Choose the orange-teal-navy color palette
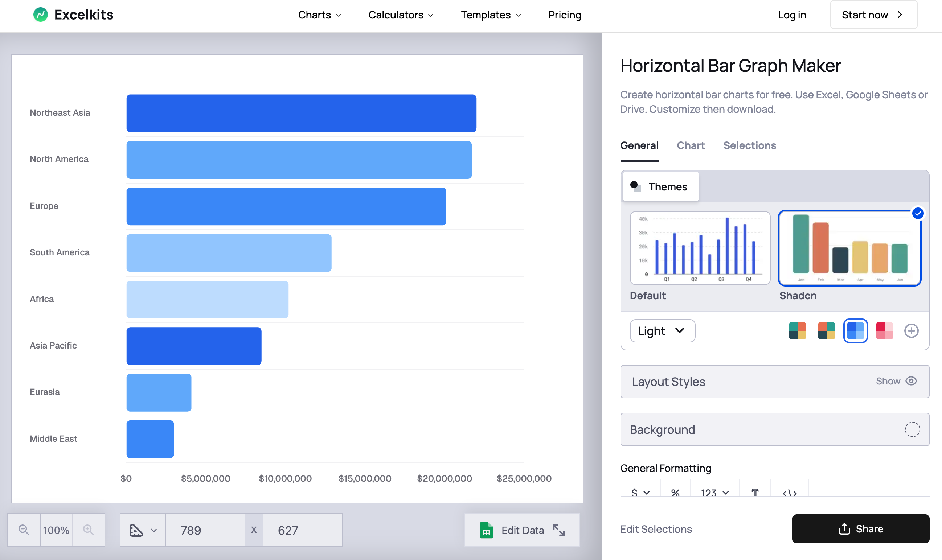Viewport: 942px width, 560px height. coord(826,331)
